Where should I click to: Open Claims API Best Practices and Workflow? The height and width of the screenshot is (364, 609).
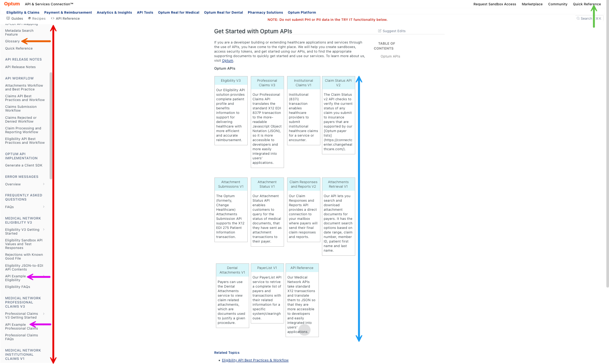(25, 98)
